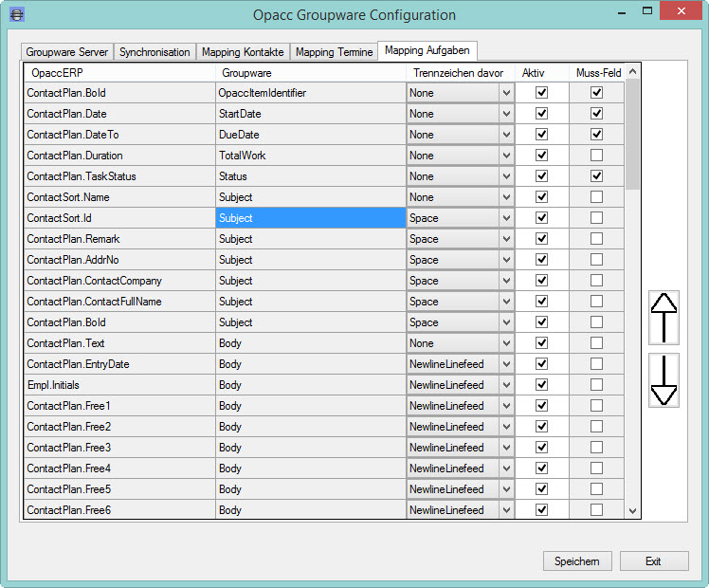The height and width of the screenshot is (588, 709).
Task: Toggle Aktiv for Empl.Initials row
Action: (541, 384)
